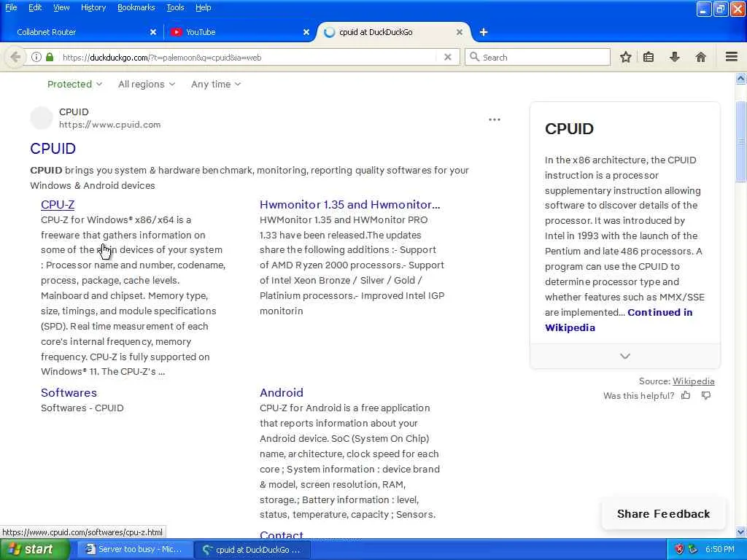Click the three-dot menu beside CPUID result
The width and height of the screenshot is (747, 560).
point(495,120)
